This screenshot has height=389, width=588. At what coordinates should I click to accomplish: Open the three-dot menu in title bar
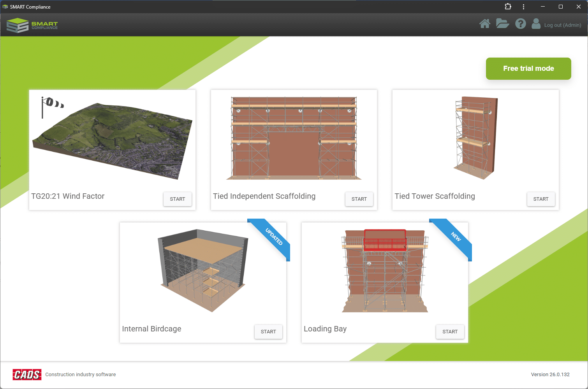523,7
